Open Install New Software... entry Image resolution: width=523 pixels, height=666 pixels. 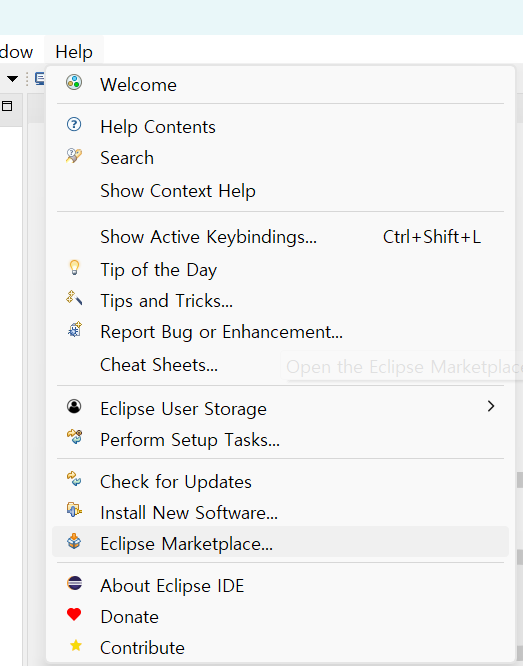click(280, 513)
